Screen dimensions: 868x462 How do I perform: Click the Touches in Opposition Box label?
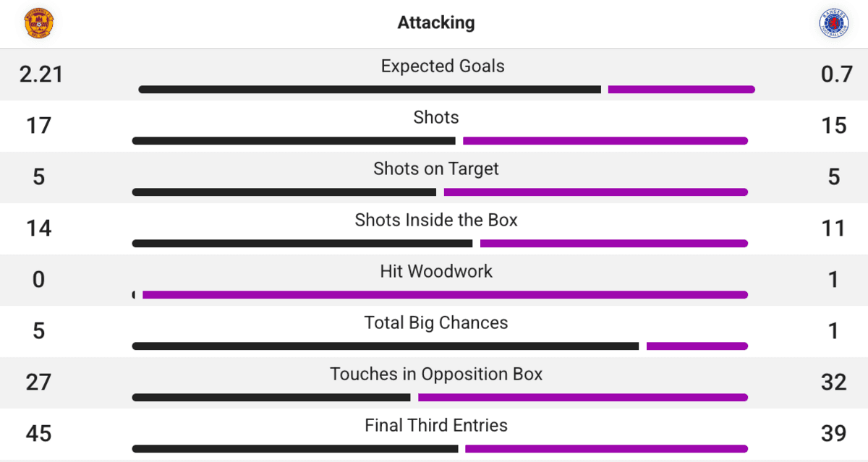436,374
